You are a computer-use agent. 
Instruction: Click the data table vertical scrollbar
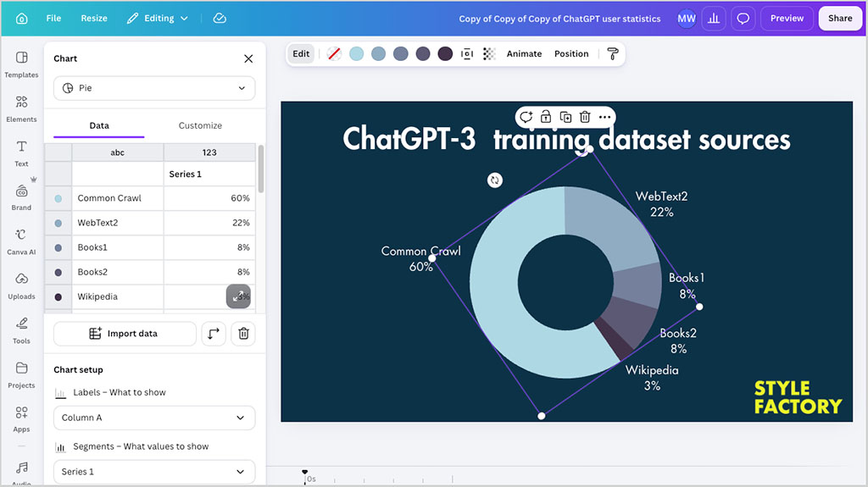click(x=261, y=169)
